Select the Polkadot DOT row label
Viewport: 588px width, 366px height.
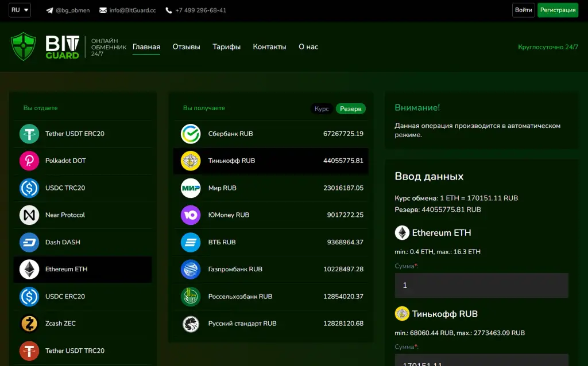click(65, 161)
